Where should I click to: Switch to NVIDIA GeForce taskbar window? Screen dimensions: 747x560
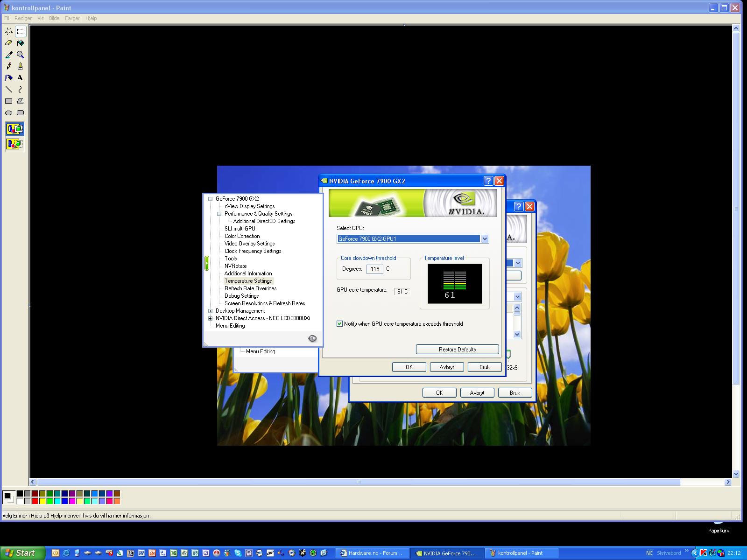click(446, 553)
